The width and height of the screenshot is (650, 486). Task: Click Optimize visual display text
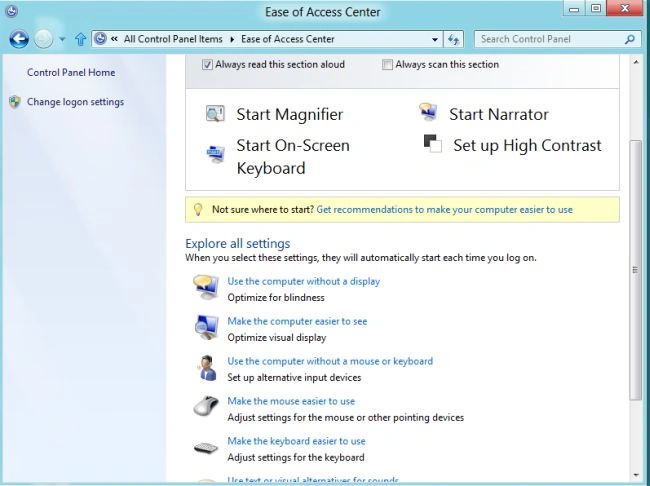(x=276, y=338)
